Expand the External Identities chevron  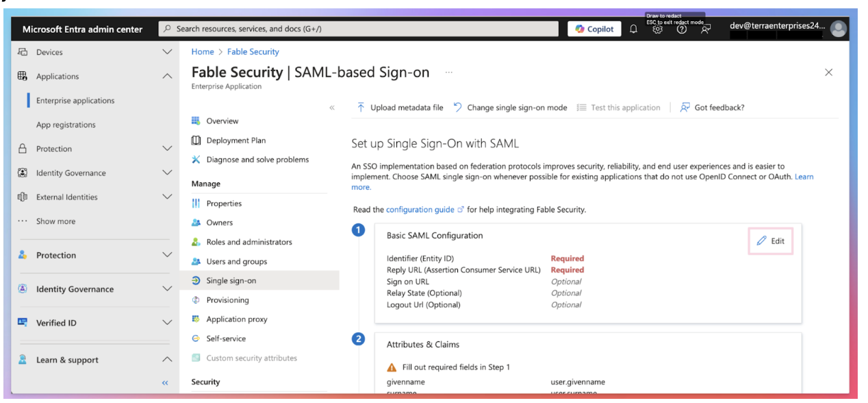tap(166, 197)
